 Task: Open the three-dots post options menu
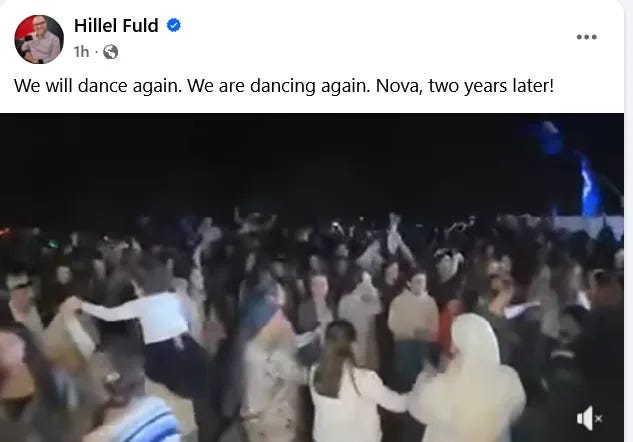tap(586, 37)
